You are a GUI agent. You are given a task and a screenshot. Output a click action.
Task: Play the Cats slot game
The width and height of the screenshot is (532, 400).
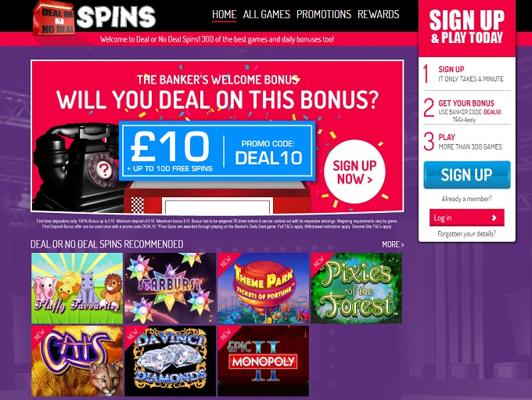(x=77, y=361)
